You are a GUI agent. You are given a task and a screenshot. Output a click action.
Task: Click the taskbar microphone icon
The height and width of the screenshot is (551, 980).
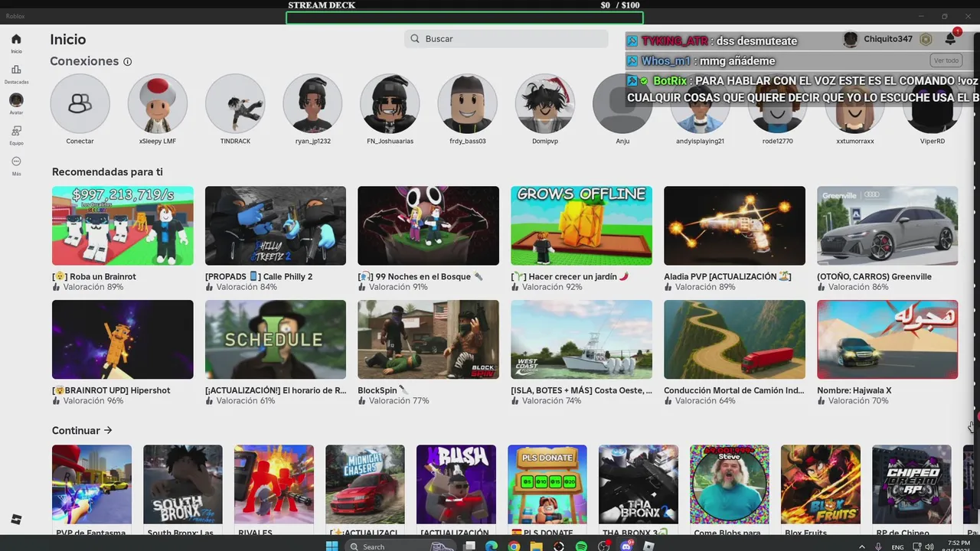(877, 546)
